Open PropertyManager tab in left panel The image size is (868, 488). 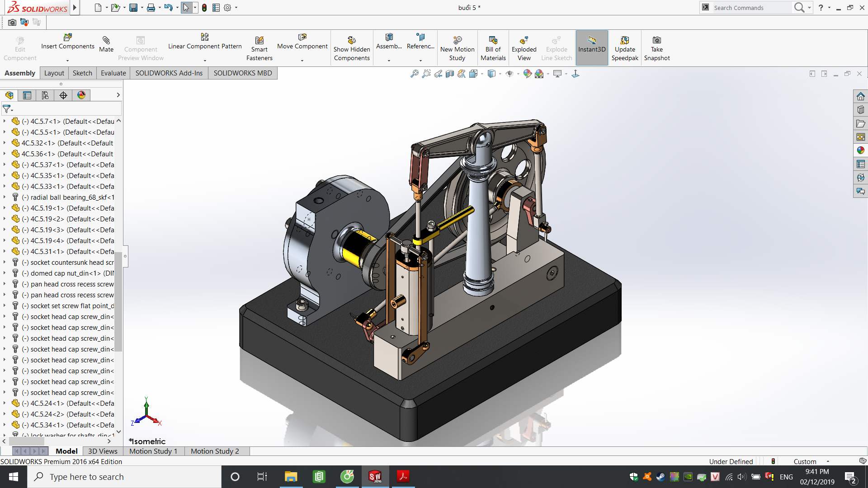(27, 95)
